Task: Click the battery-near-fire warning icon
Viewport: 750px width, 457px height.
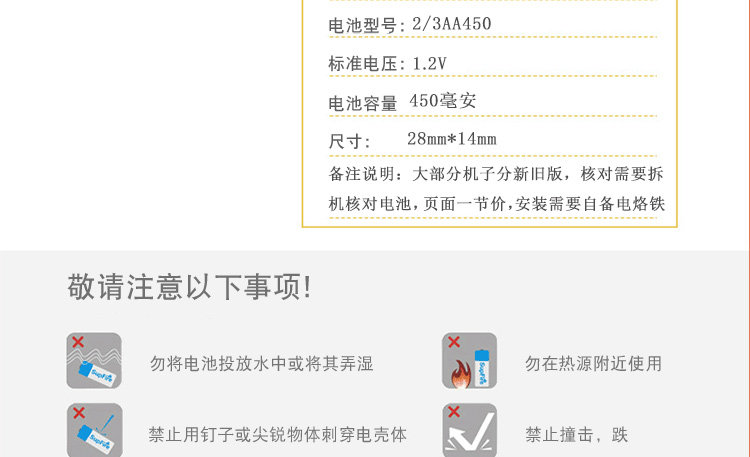Action: [x=469, y=360]
